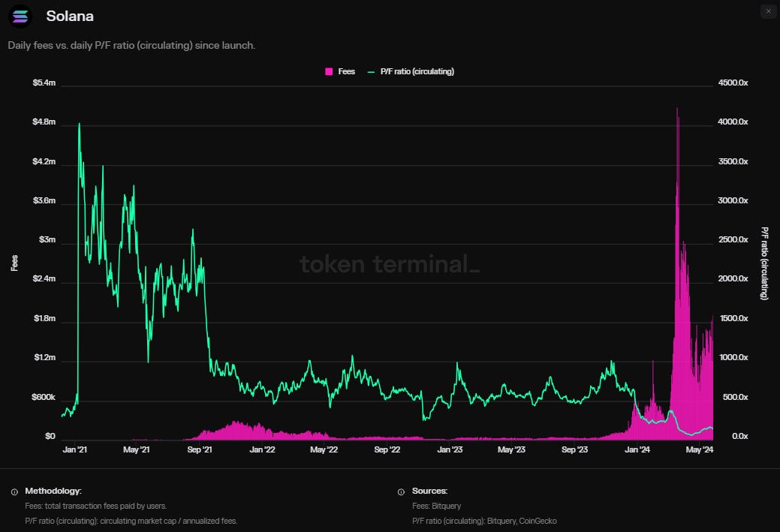Click the 2500.0x P/F ratio axis label
780x532 pixels.
click(x=733, y=240)
